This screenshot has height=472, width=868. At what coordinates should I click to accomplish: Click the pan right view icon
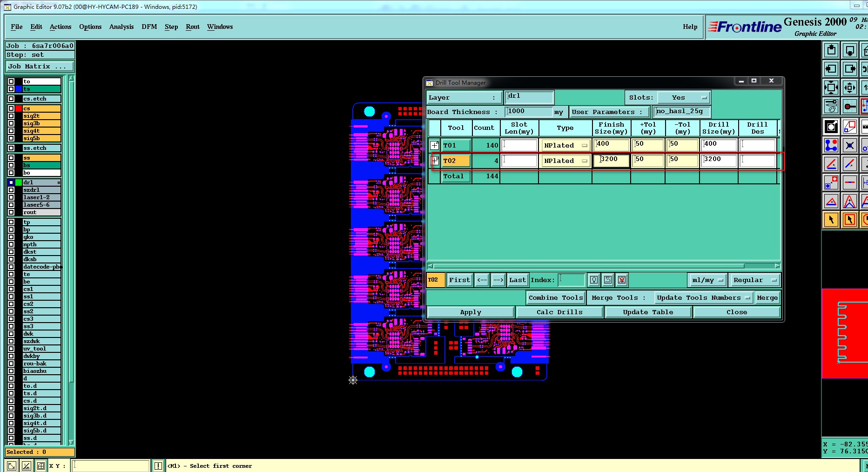[x=850, y=69]
